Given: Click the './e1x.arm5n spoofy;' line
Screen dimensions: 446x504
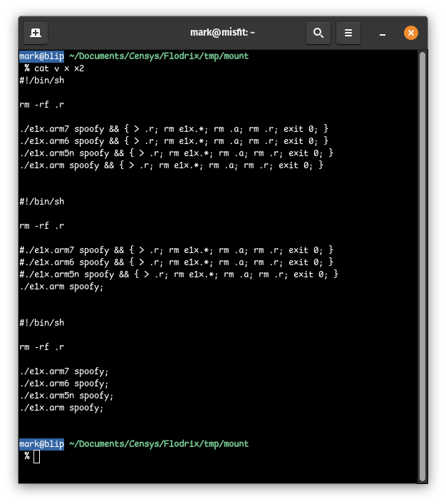Looking at the screenshot, I should pos(66,396).
